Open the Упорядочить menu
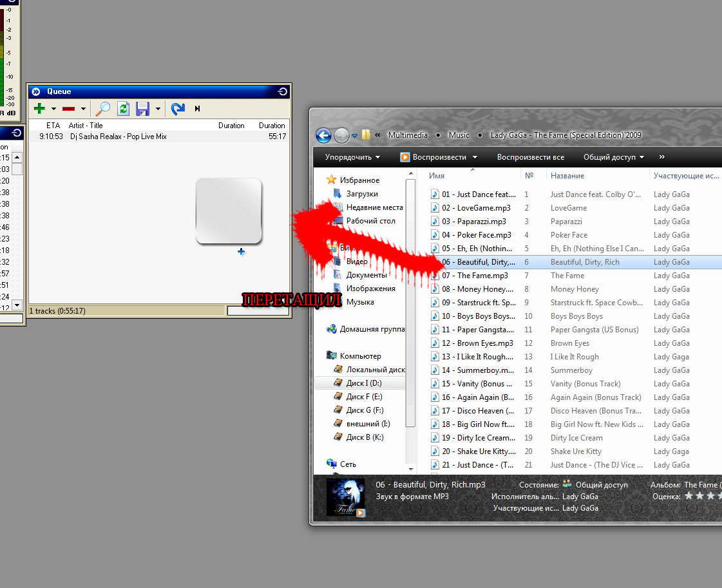The image size is (722, 588). pos(352,157)
